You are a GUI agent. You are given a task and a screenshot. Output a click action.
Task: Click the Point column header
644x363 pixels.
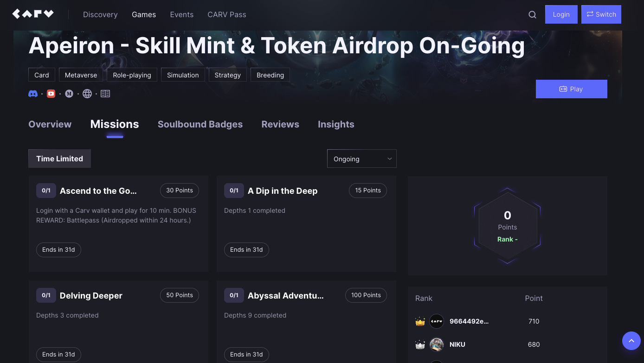pos(534,298)
